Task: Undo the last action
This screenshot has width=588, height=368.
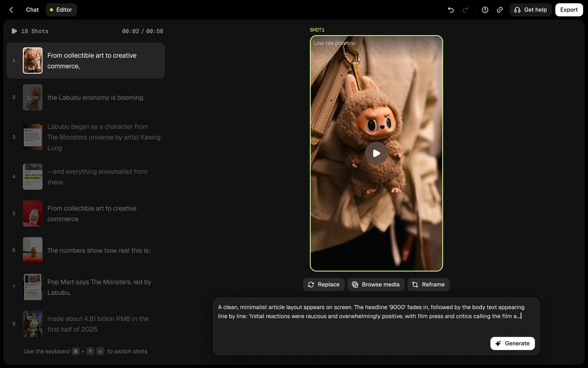Action: pyautogui.click(x=451, y=10)
